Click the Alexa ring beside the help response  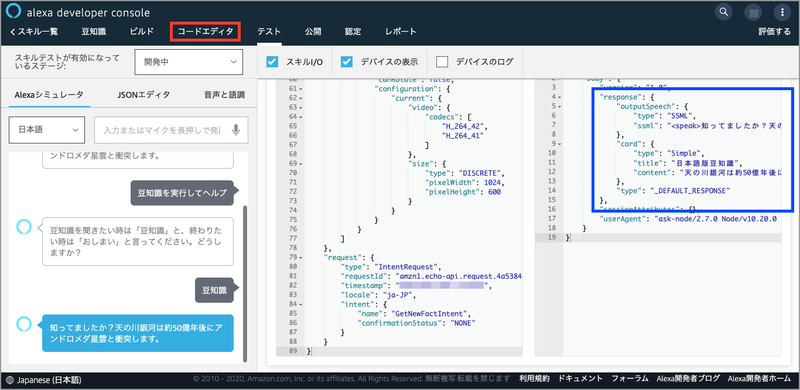pyautogui.click(x=24, y=227)
